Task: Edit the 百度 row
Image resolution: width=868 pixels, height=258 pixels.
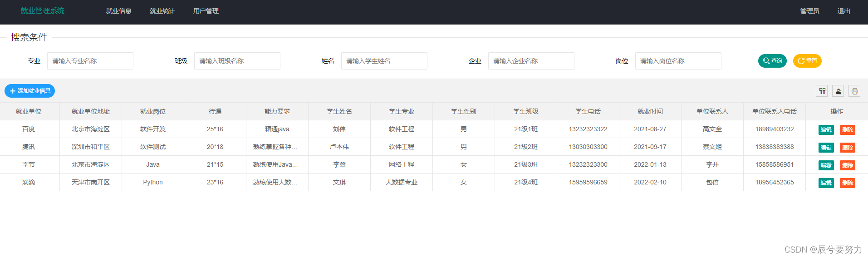Action: click(826, 129)
